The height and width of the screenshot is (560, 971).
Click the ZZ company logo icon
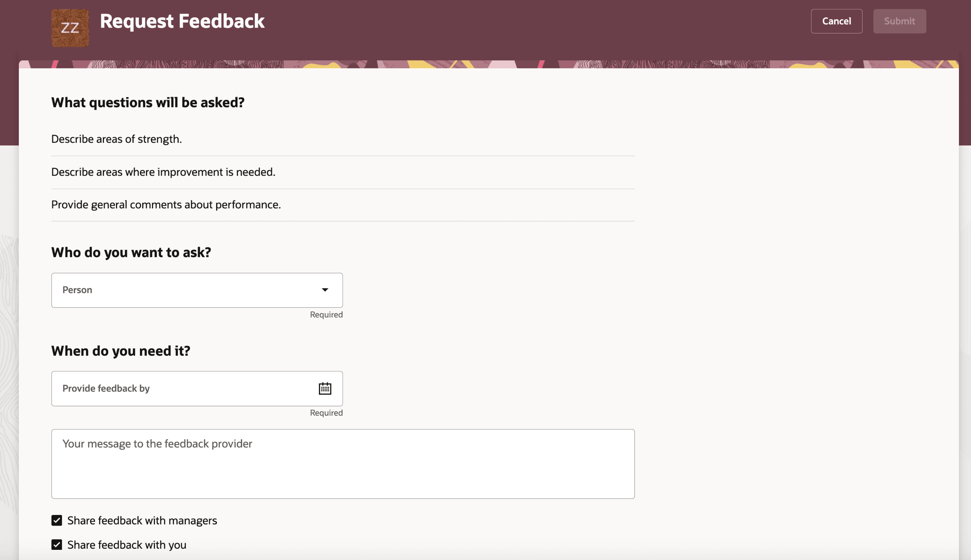[70, 28]
